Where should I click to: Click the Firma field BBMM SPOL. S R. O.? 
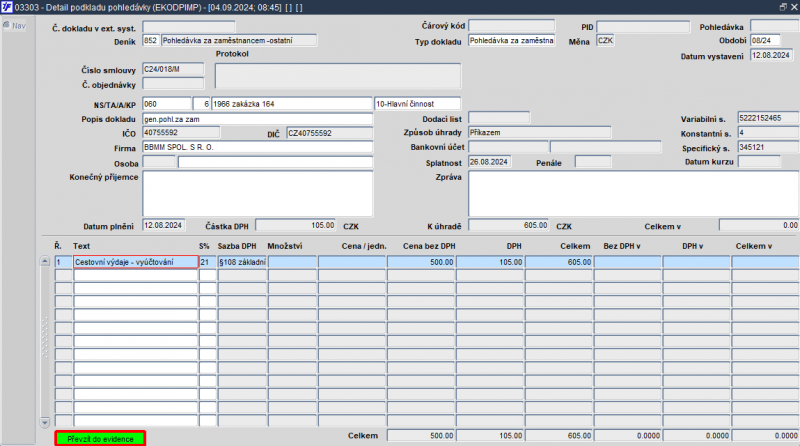pyautogui.click(x=258, y=147)
